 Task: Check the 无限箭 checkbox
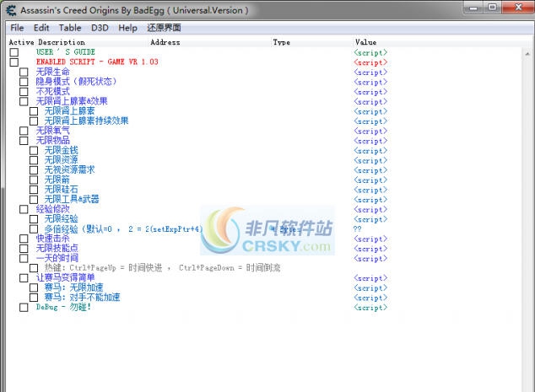tap(34, 180)
